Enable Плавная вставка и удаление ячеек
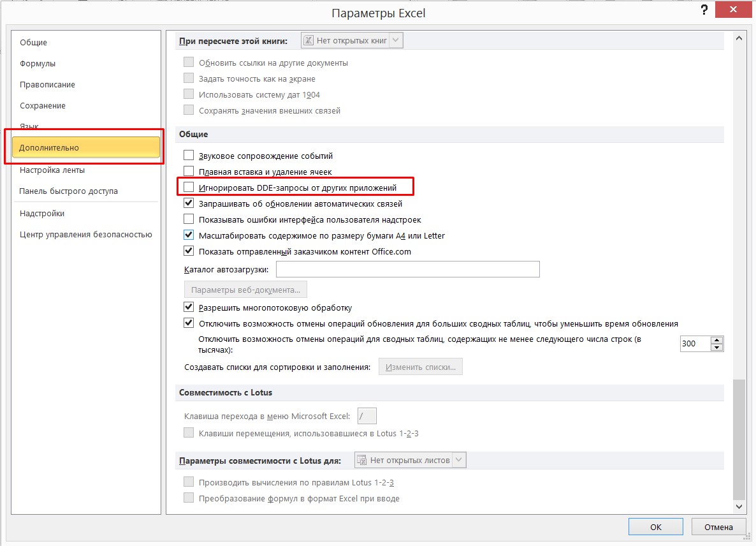The width and height of the screenshot is (756, 546). pos(189,171)
